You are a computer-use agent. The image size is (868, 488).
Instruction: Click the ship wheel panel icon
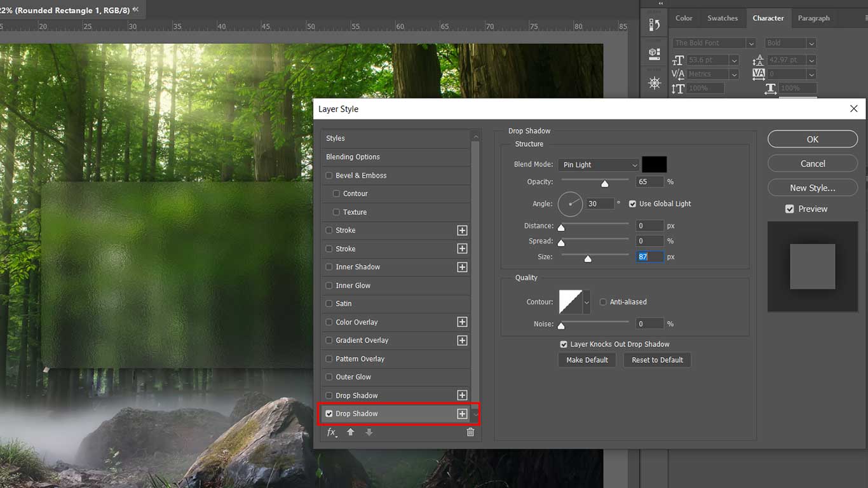(x=654, y=83)
